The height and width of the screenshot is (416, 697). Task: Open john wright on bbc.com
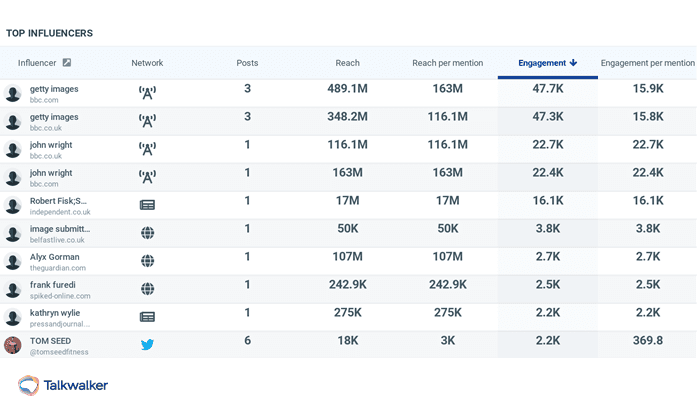(x=51, y=173)
